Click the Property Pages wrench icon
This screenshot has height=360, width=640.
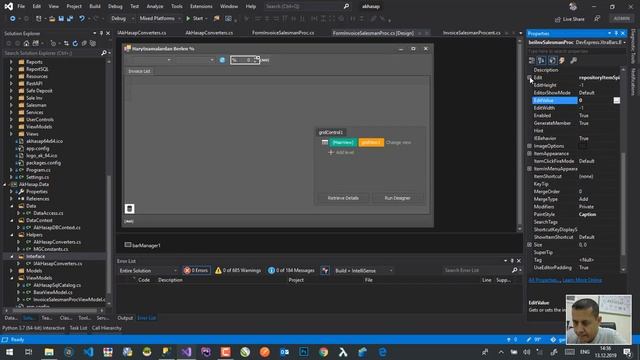tap(573, 60)
